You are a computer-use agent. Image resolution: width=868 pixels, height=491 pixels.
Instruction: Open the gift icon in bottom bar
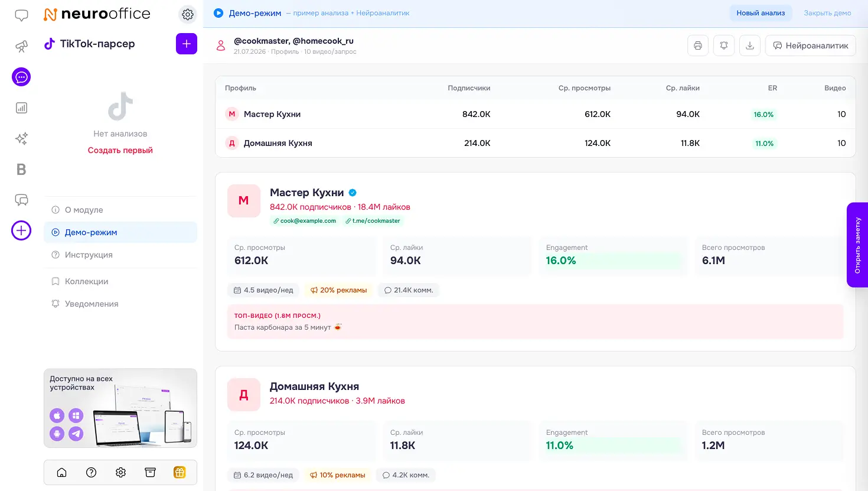[180, 472]
